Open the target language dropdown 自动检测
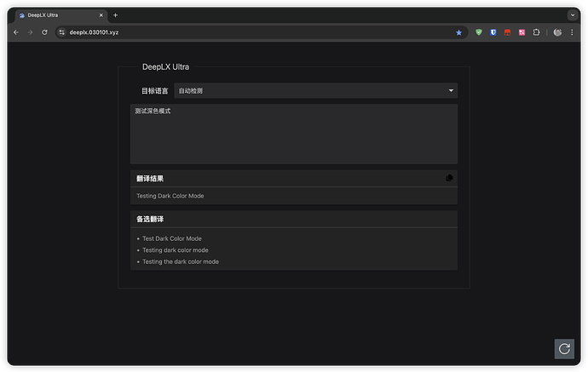Viewport: 588px width, 372px height. pyautogui.click(x=316, y=90)
